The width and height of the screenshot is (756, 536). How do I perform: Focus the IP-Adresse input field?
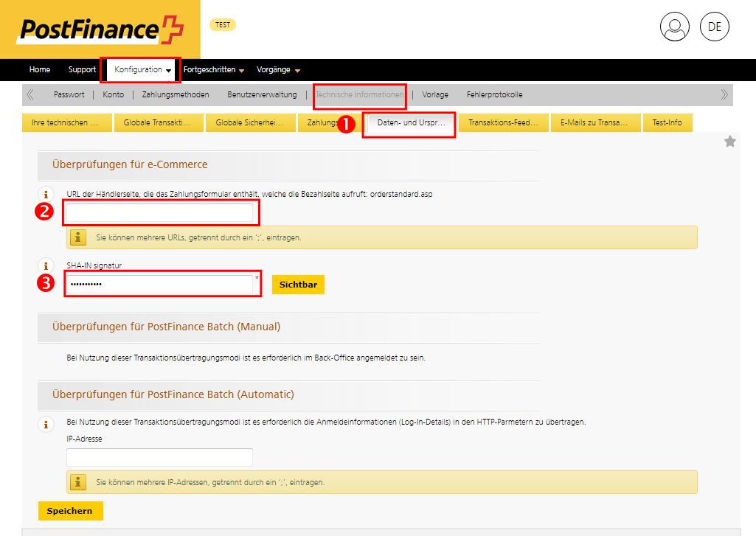pyautogui.click(x=159, y=457)
